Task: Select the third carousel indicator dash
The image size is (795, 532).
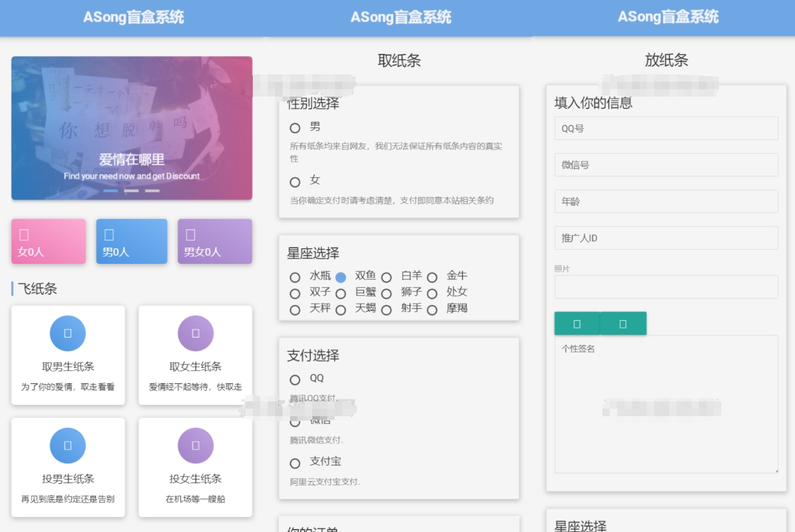Action: 152,191
